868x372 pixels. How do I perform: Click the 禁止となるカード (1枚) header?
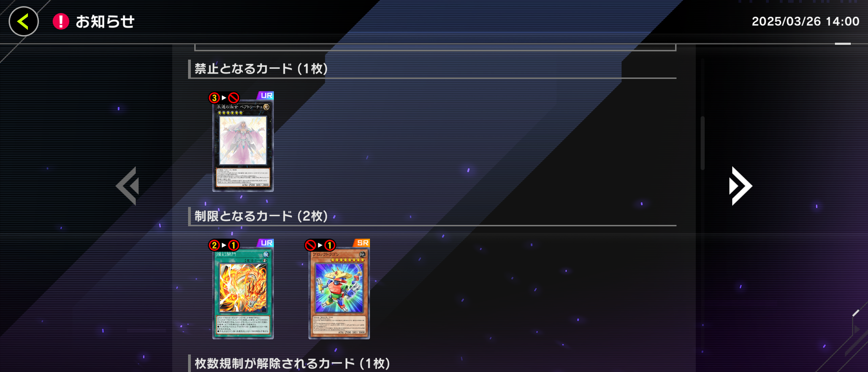(261, 69)
